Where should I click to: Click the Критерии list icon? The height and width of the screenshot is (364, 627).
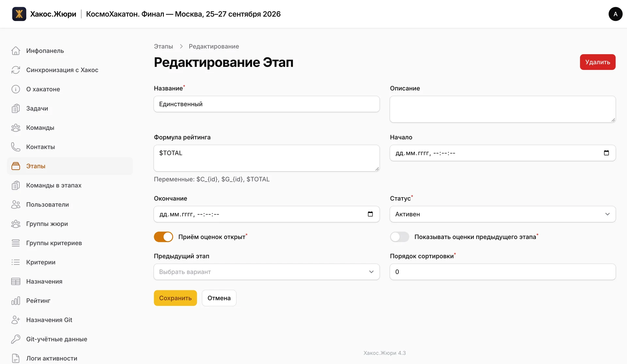[16, 262]
